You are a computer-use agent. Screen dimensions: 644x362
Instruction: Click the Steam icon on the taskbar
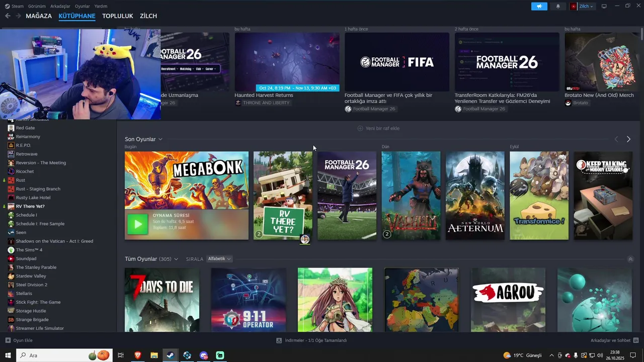pos(171,355)
